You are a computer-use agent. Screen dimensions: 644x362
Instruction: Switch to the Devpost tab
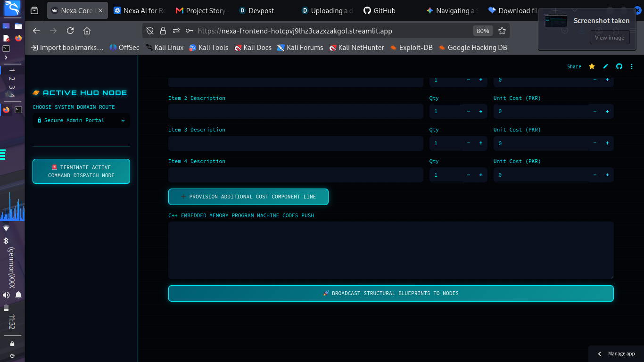264,10
